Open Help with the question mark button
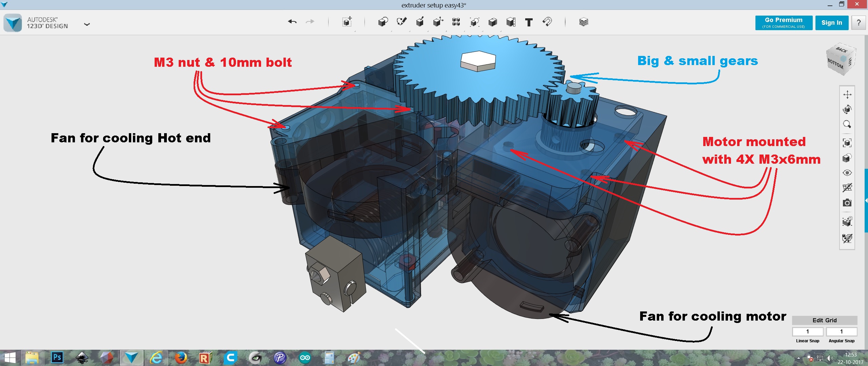This screenshot has width=868, height=366. pyautogui.click(x=859, y=23)
